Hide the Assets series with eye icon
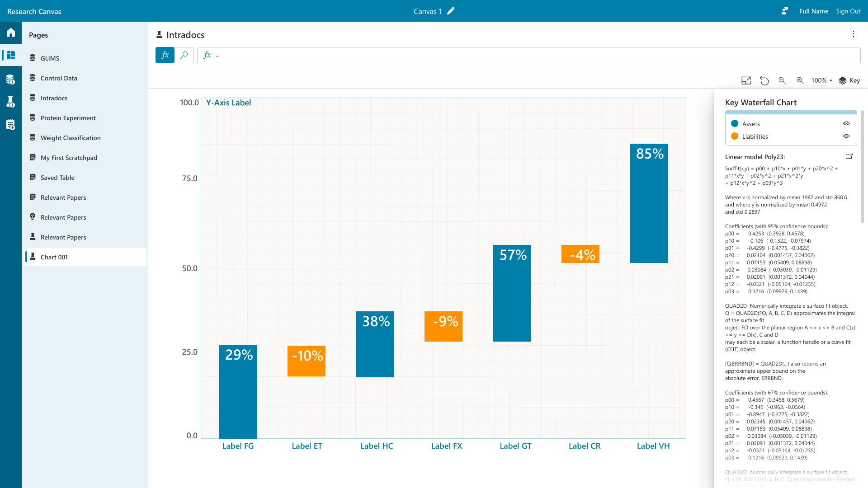Viewport: 868px width, 488px height. coord(846,123)
